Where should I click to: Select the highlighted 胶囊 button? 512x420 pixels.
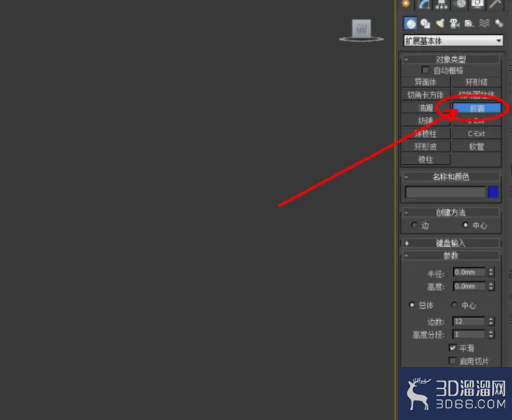477,107
